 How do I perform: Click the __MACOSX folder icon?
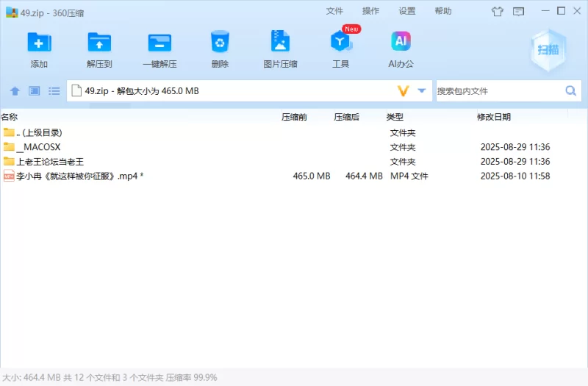pyautogui.click(x=9, y=146)
